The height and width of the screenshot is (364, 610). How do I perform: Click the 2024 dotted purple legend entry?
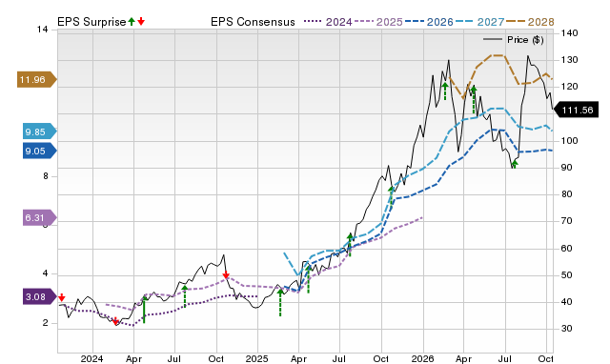328,22
